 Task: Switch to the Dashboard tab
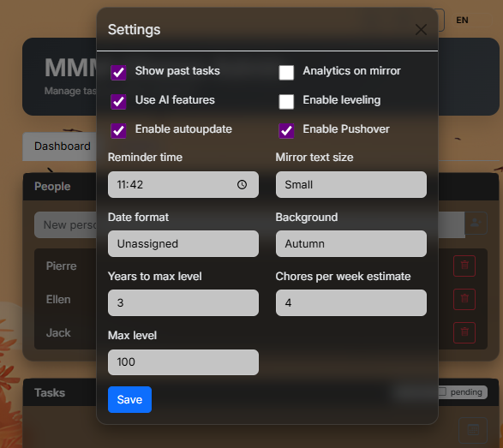(63, 146)
